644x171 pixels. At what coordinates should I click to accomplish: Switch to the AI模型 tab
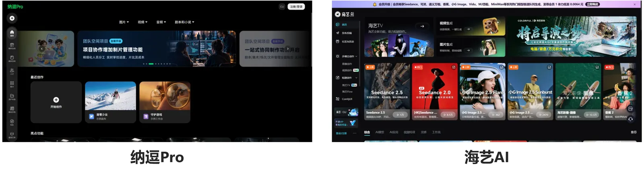pyautogui.click(x=380, y=132)
